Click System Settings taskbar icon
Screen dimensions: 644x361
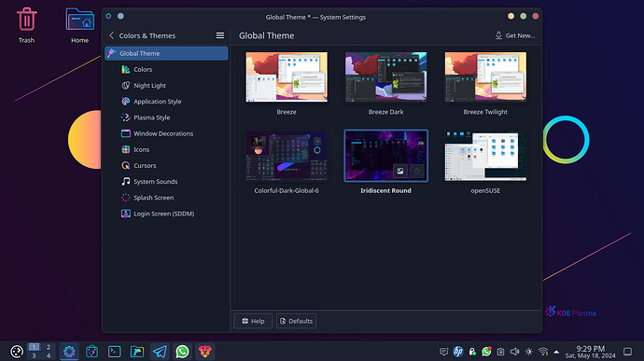[69, 352]
